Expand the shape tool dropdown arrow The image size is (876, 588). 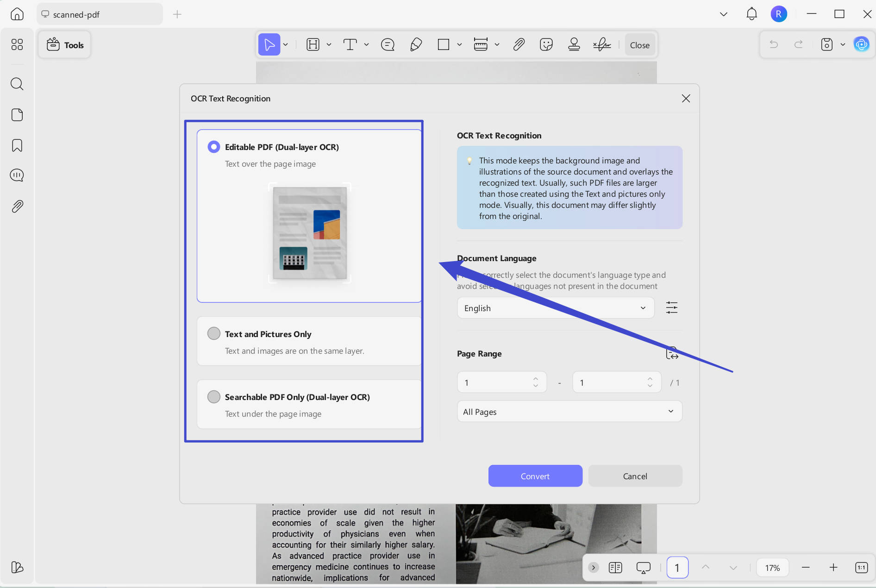(459, 45)
